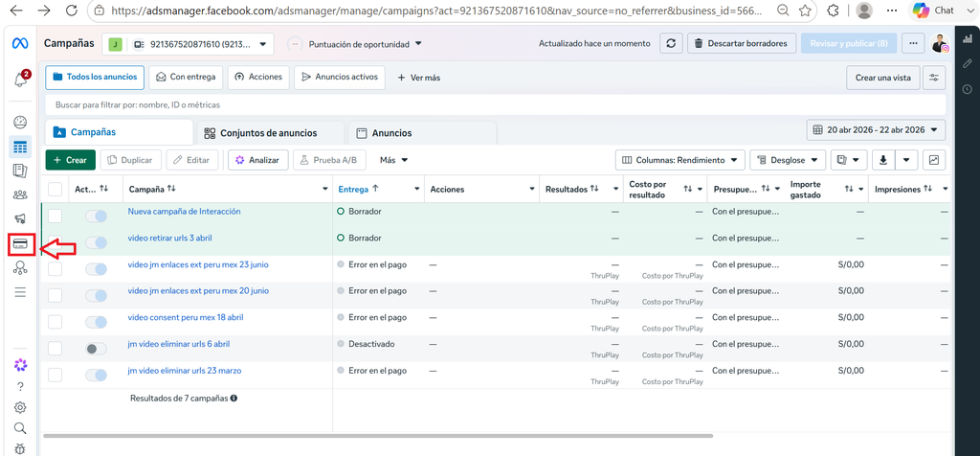980x456 pixels.
Task: Select the Anuncios activos view
Action: [340, 77]
